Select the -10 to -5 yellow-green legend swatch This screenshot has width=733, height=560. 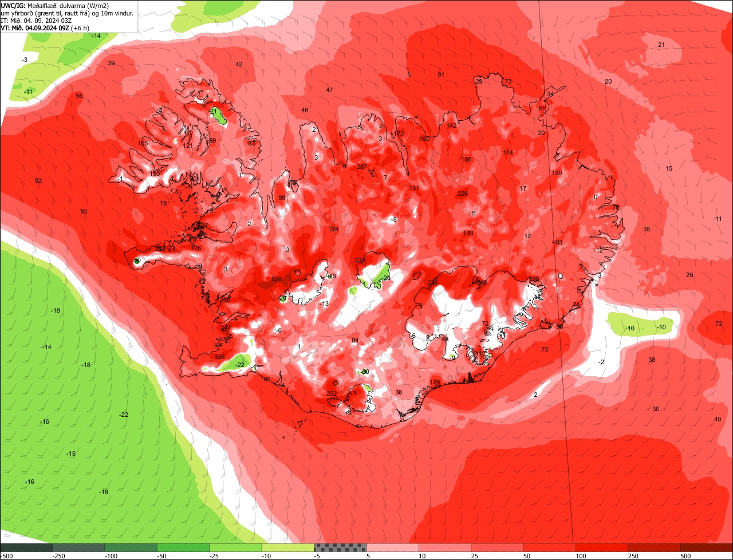(288, 548)
